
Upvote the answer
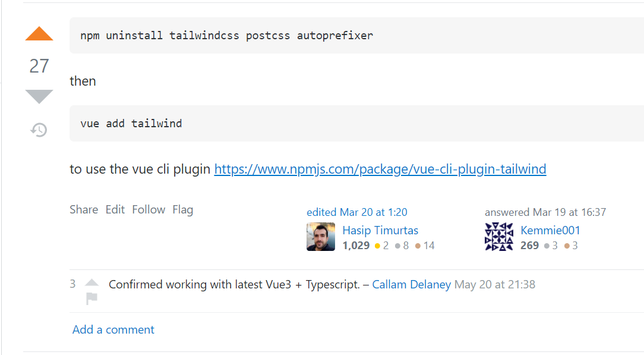pos(39,34)
